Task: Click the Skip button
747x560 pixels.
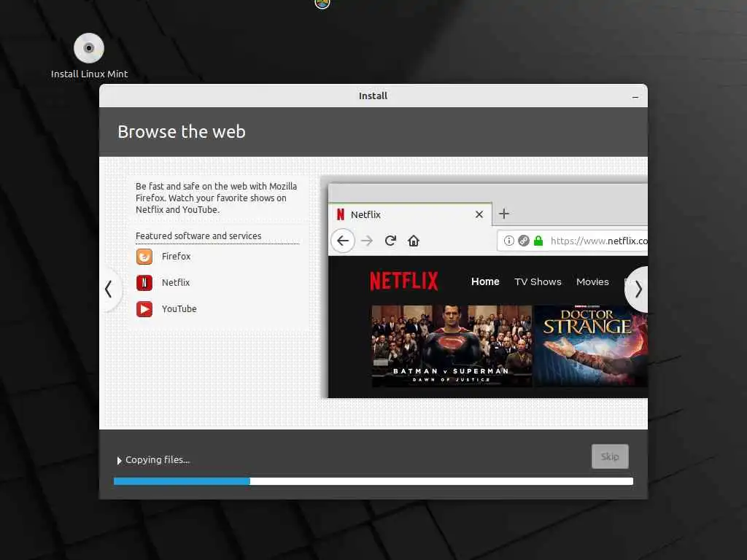Action: point(610,456)
